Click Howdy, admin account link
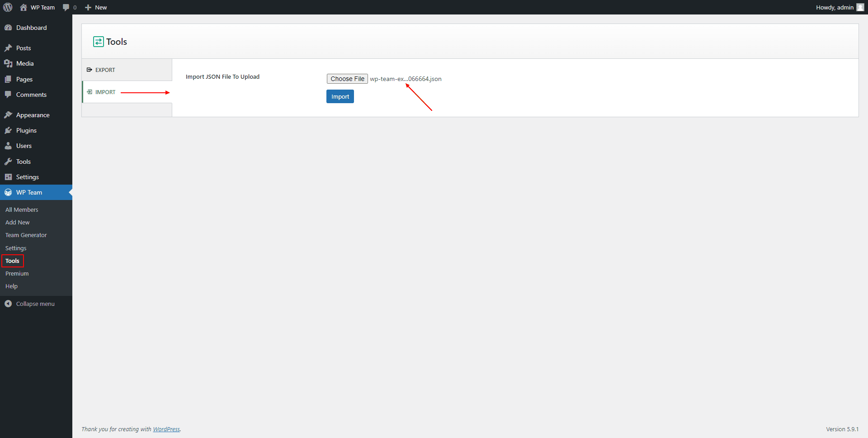 pos(835,7)
